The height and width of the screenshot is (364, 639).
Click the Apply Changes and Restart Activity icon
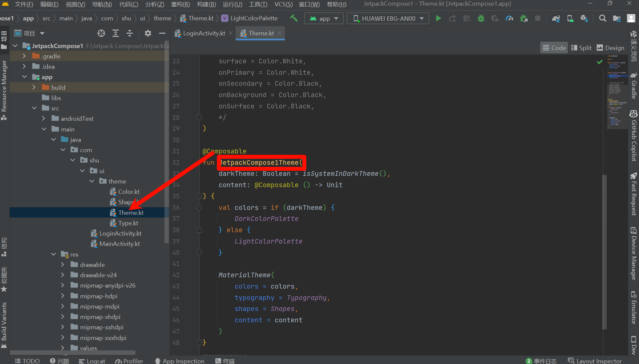coord(452,18)
